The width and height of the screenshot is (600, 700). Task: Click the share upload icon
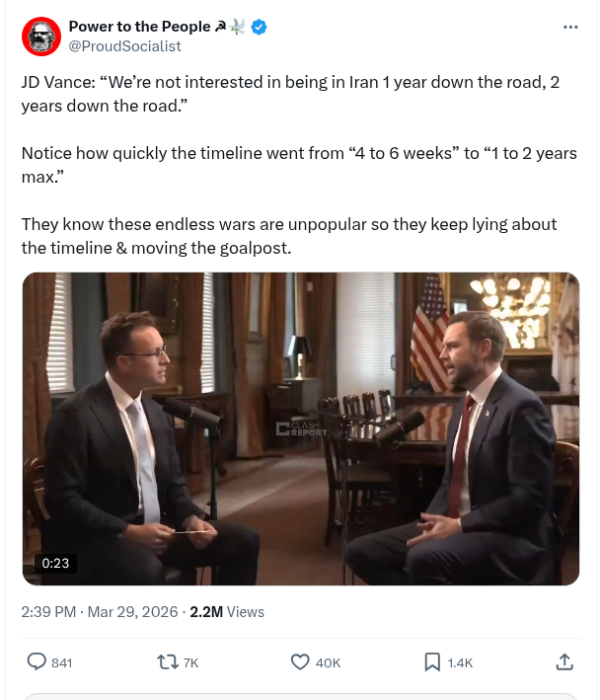564,661
